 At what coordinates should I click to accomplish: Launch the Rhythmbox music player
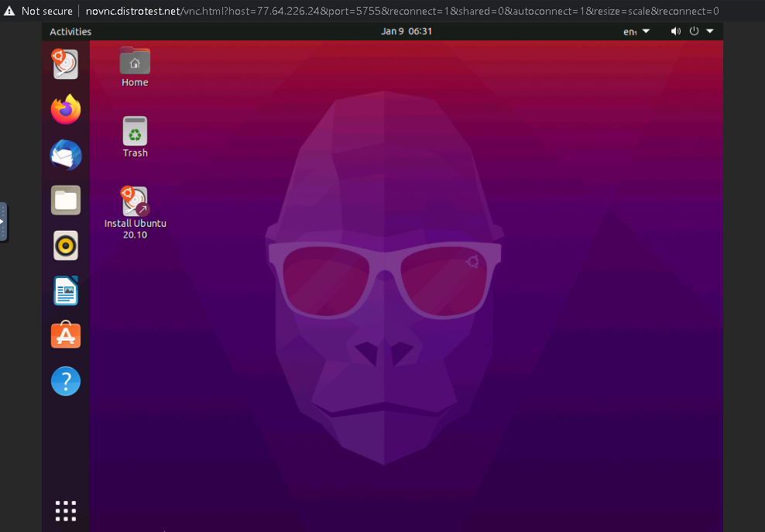tap(66, 245)
